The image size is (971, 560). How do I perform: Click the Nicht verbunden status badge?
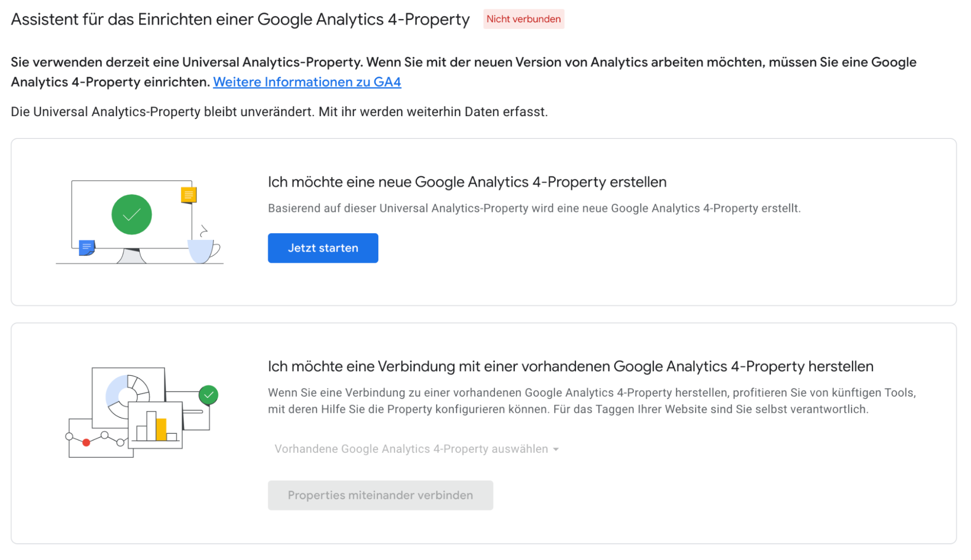pyautogui.click(x=524, y=19)
